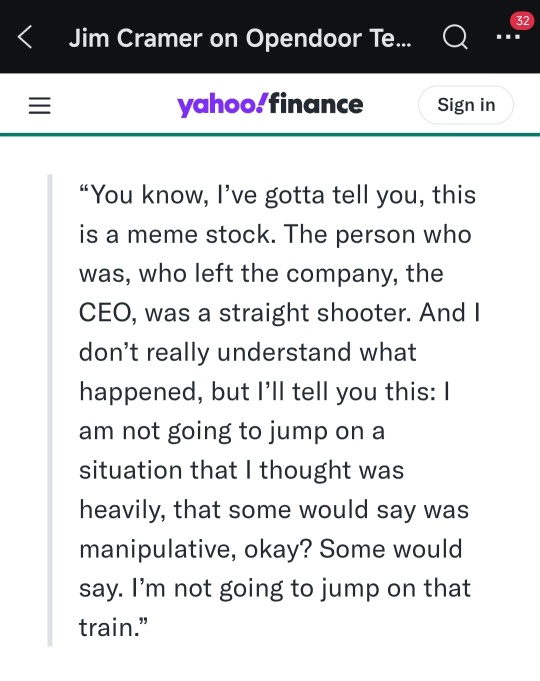Viewport: 540px width, 681px height.
Task: Click the line "am not going to jump on a"
Action: (x=232, y=432)
